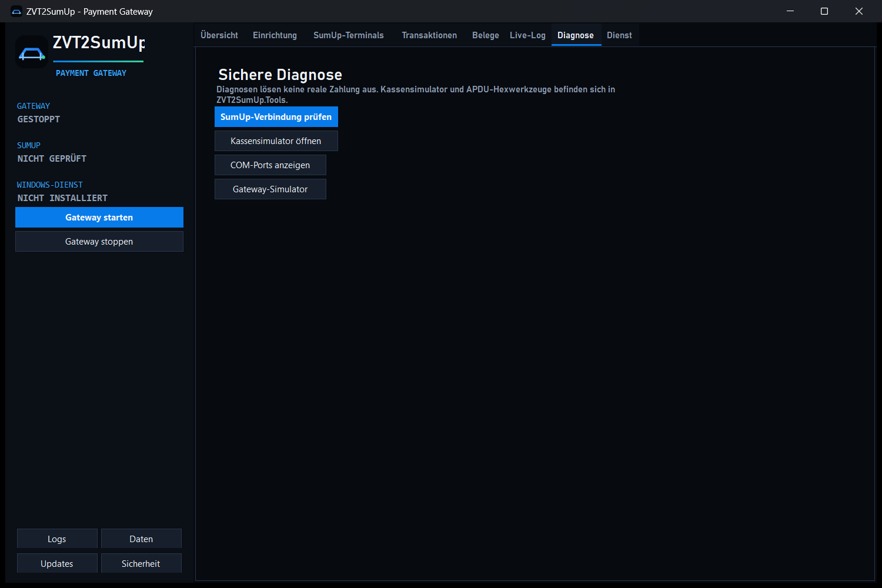Click the NICHT GEPRÜFT SumUp status
The image size is (882, 588).
pos(52,159)
